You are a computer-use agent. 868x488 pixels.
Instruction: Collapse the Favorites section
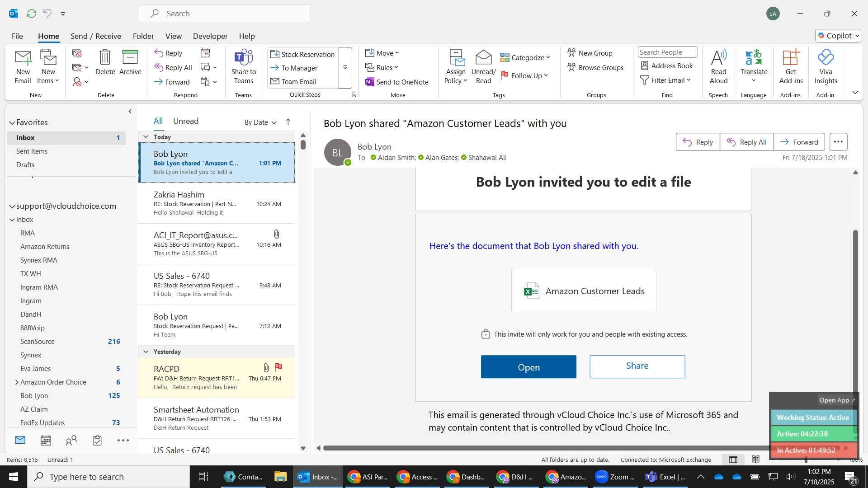point(12,122)
